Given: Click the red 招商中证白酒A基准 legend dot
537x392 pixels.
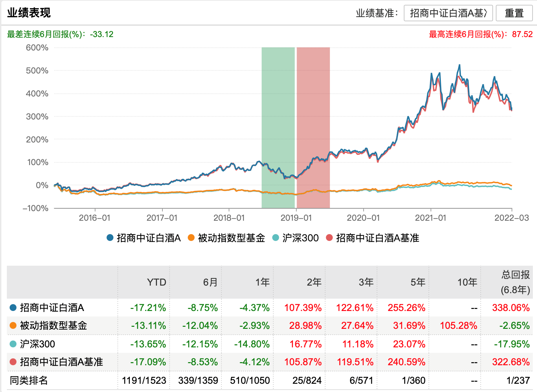Looking at the screenshot, I should pos(329,238).
